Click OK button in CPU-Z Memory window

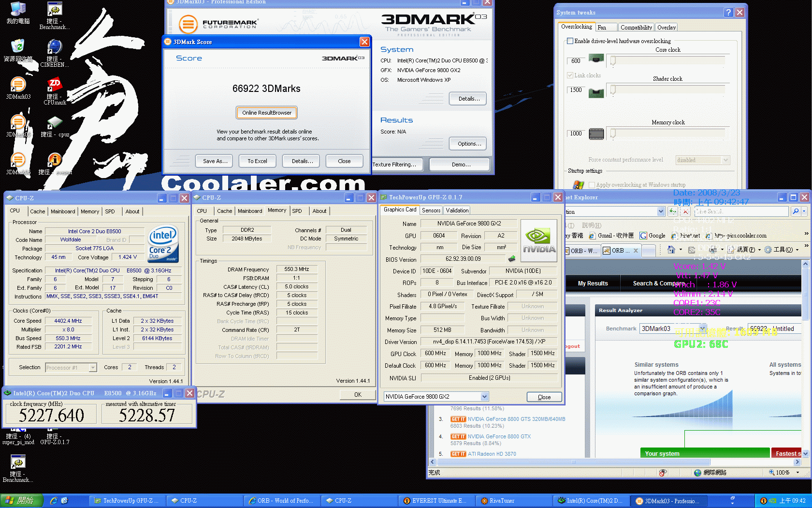[358, 395]
